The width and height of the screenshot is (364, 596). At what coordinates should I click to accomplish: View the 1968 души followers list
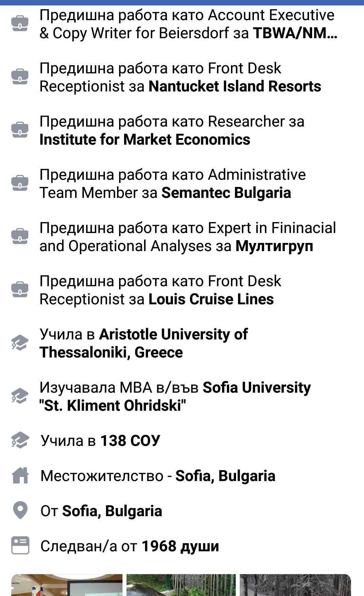[180, 546]
